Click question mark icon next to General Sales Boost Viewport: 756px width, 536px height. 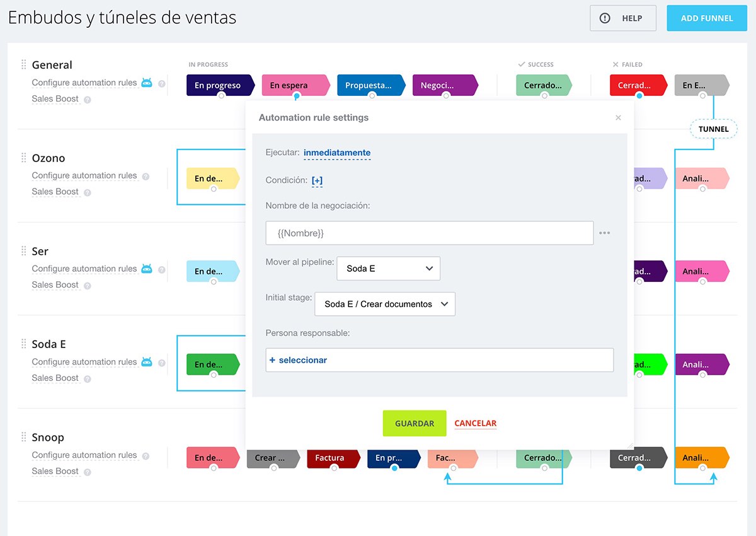[x=88, y=100]
